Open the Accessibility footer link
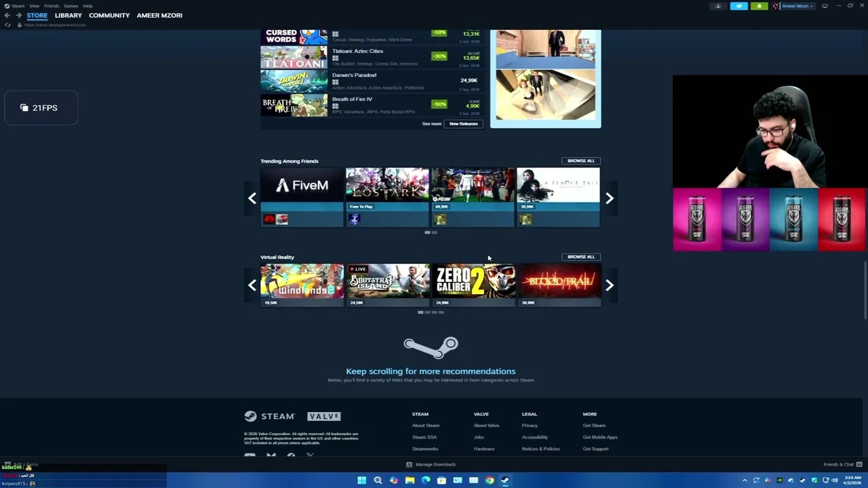Image resolution: width=868 pixels, height=488 pixels. (x=534, y=437)
